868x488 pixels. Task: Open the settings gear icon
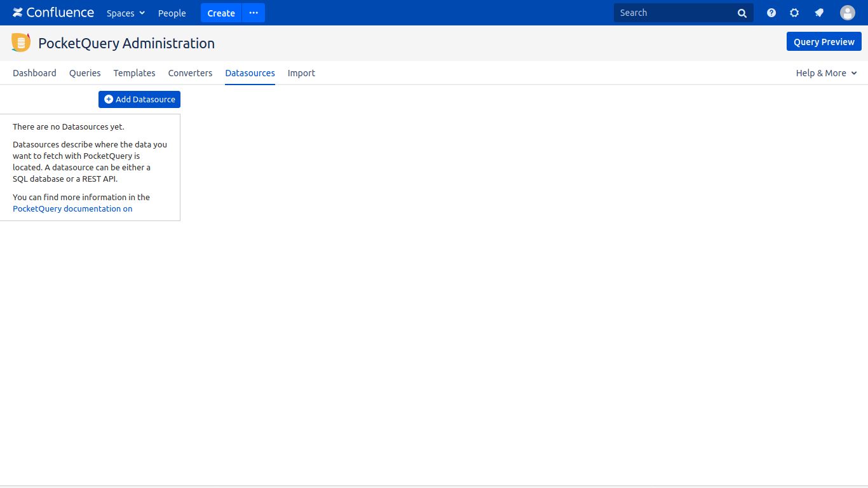tap(794, 13)
